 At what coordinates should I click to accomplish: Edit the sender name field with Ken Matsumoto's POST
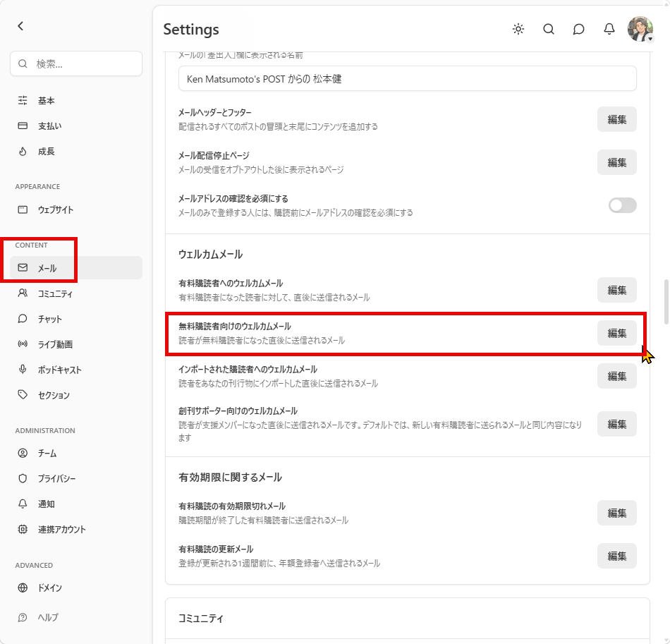407,78
